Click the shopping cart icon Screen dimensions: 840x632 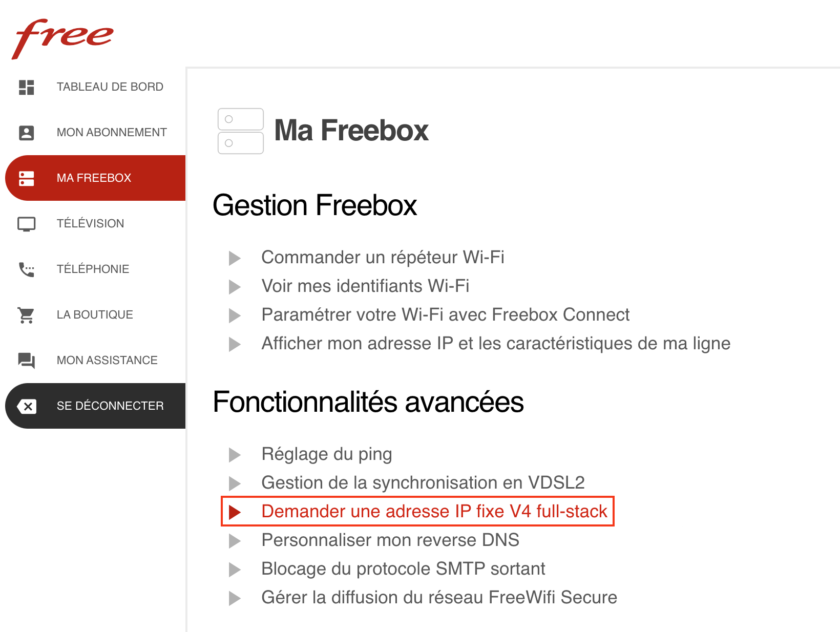click(27, 315)
